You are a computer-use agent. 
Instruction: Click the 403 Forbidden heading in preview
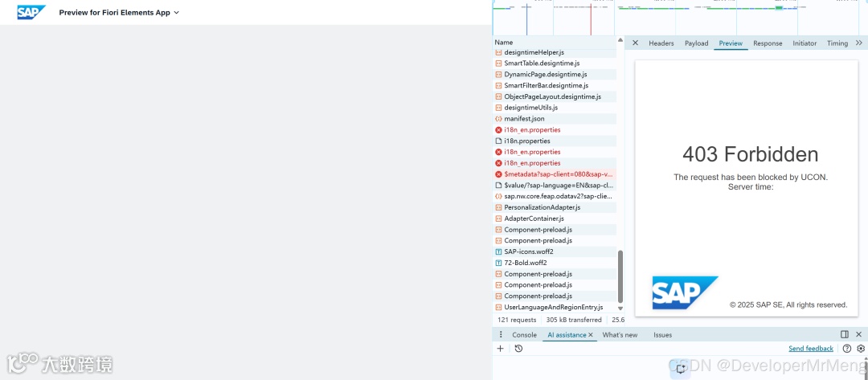[750, 154]
